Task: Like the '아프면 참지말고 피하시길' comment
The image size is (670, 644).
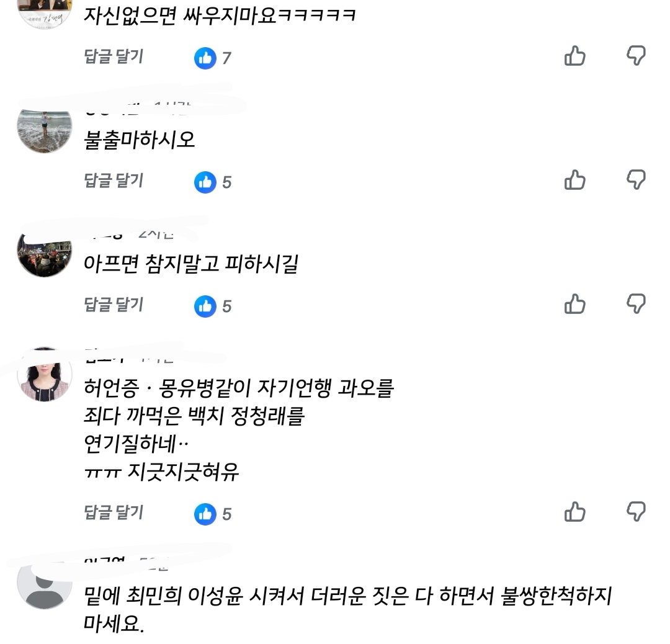Action: point(574,304)
